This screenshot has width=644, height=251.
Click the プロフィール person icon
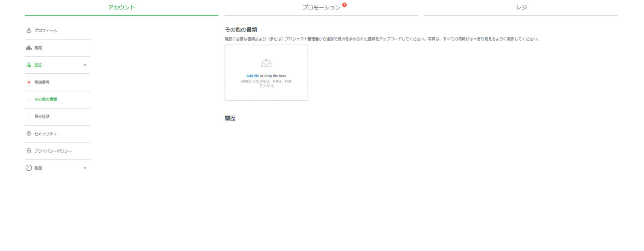click(29, 30)
